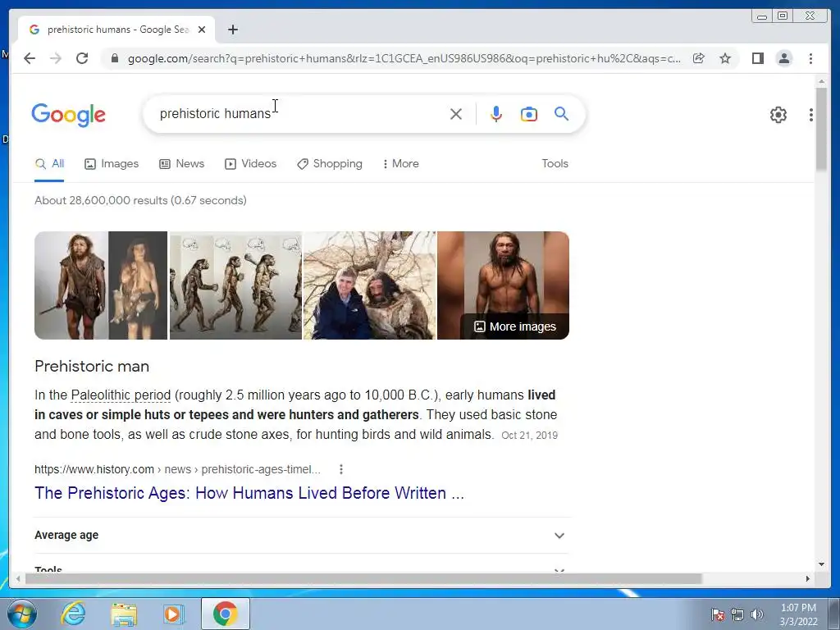Open File Explorer from taskbar
Viewport: 840px width, 630px height.
(x=124, y=614)
